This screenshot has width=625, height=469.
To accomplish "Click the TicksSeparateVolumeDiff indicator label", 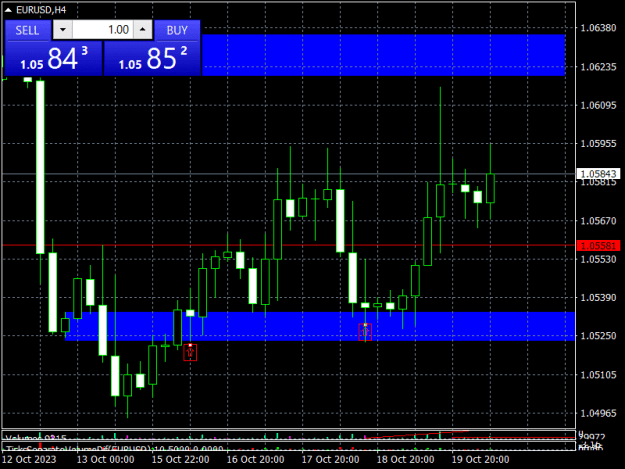I will (x=115, y=449).
